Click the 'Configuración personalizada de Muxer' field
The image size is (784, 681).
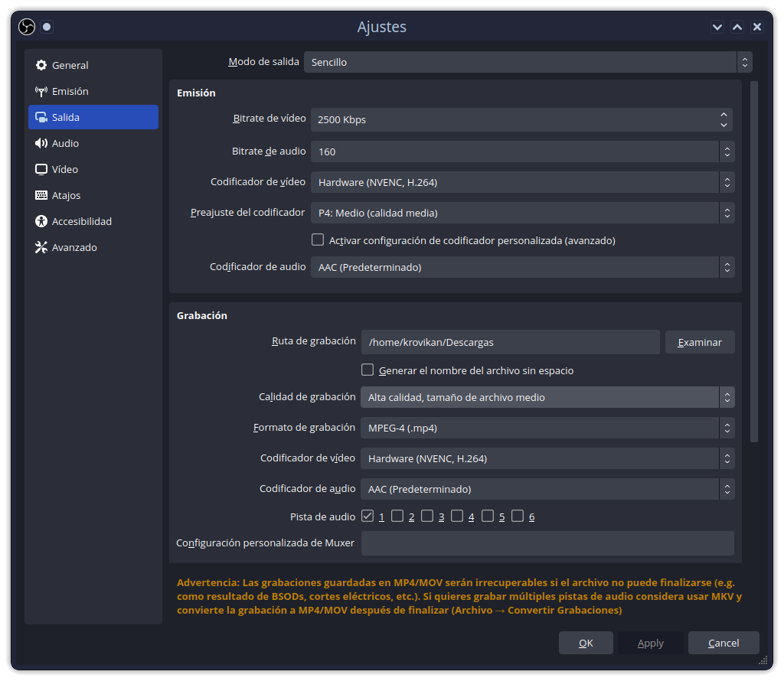click(547, 543)
